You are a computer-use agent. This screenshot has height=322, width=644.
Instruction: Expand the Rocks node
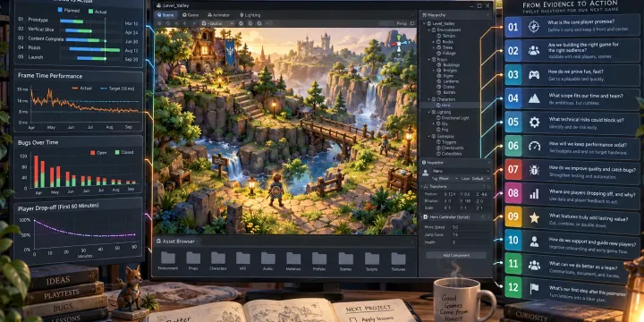click(x=433, y=41)
